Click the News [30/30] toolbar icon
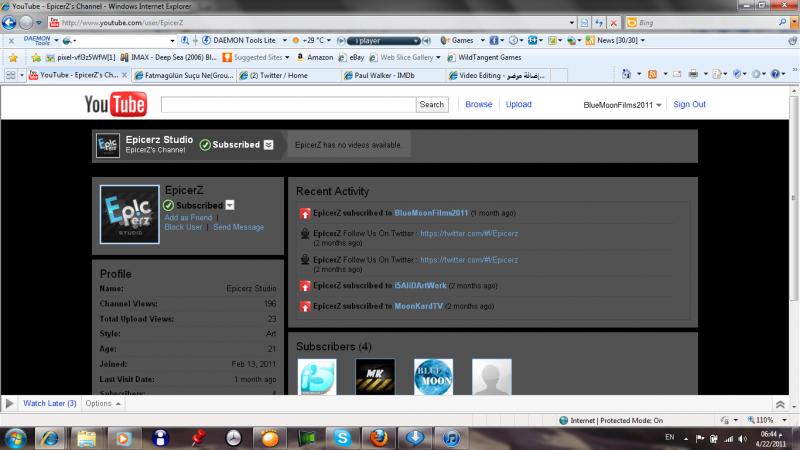 (x=590, y=40)
